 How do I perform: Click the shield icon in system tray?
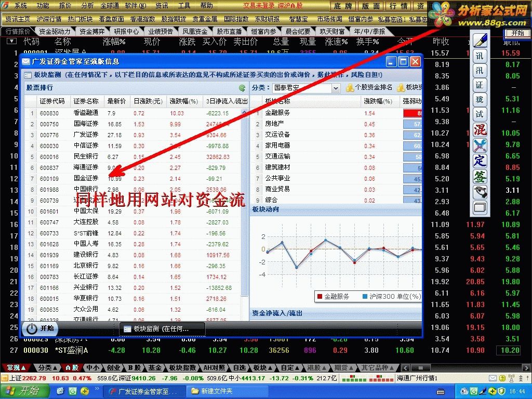[x=501, y=391]
